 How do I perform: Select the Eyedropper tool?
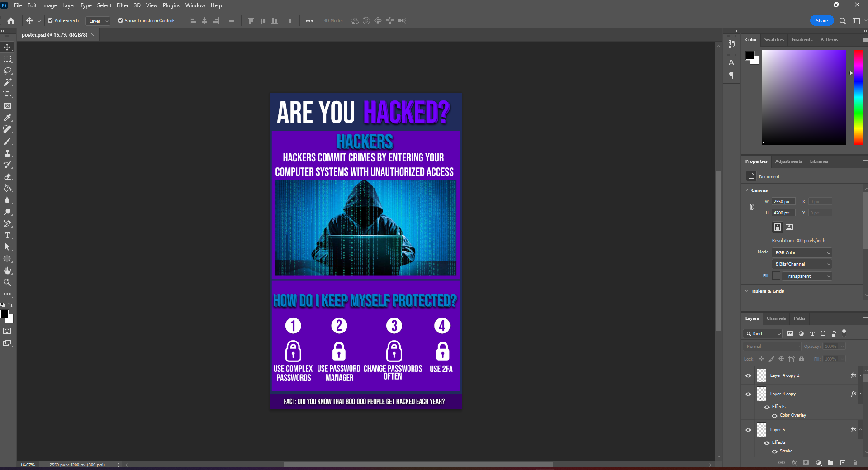coord(7,118)
